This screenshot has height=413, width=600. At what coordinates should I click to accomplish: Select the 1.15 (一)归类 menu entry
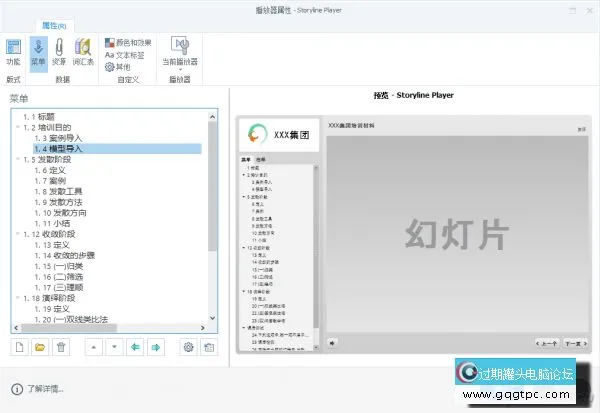[x=59, y=266]
